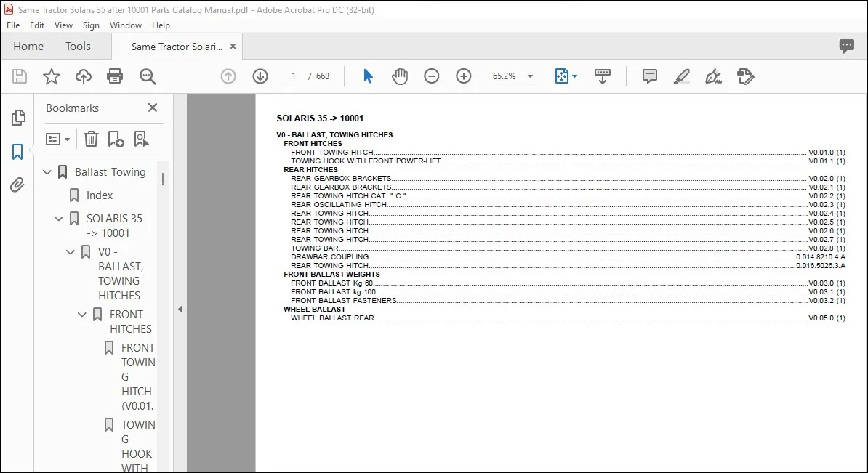Select the Highlight text pen tool
Viewport: 868px width, 473px height.
(x=681, y=76)
